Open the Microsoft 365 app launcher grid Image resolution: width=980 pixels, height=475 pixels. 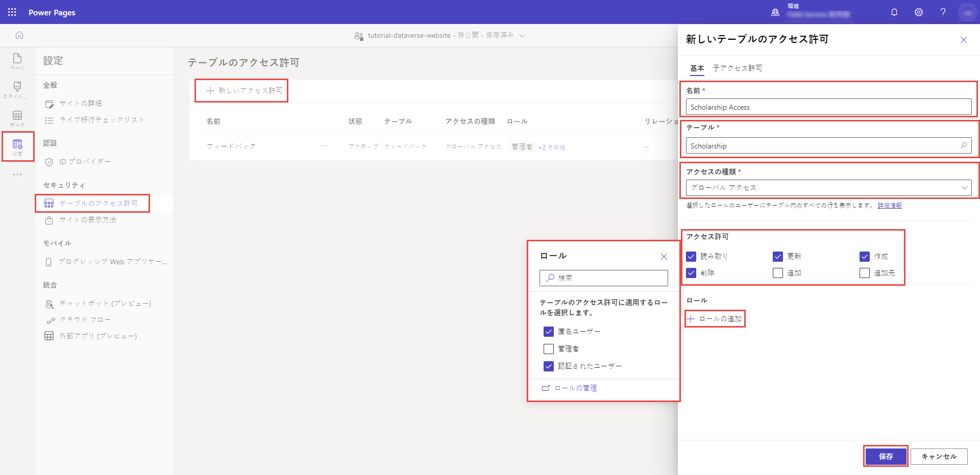(x=12, y=12)
